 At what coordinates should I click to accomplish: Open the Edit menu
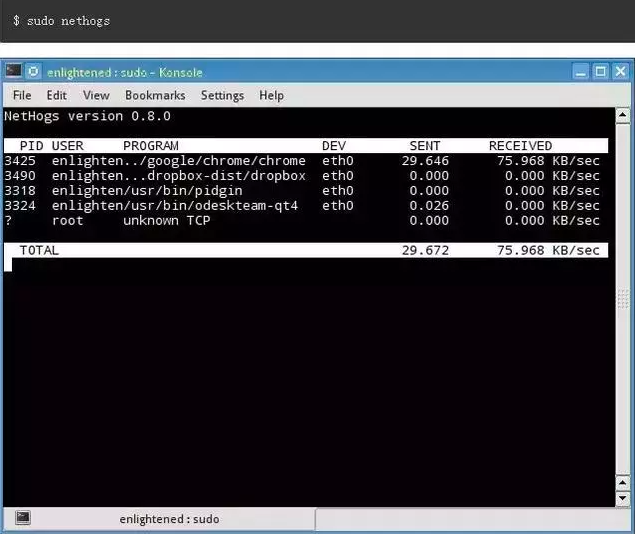(56, 96)
